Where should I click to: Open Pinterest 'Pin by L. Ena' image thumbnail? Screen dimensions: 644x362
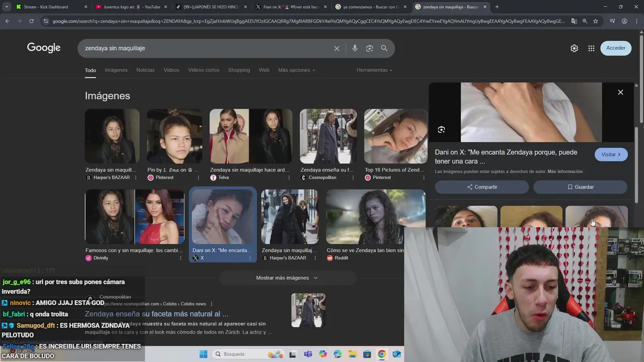tap(175, 136)
